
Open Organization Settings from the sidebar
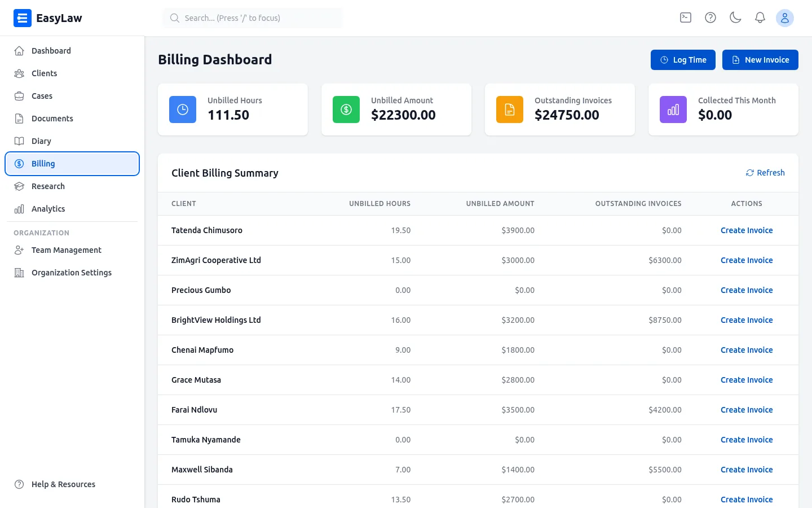19,273
